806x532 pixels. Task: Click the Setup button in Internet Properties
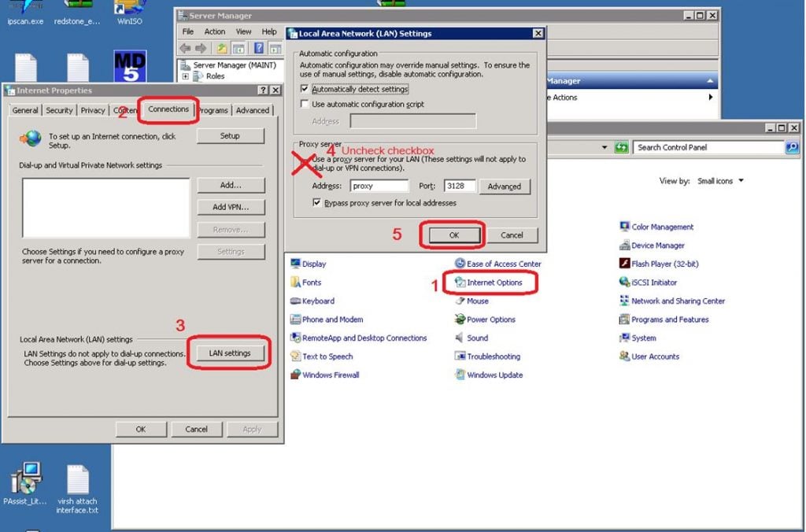click(x=230, y=135)
